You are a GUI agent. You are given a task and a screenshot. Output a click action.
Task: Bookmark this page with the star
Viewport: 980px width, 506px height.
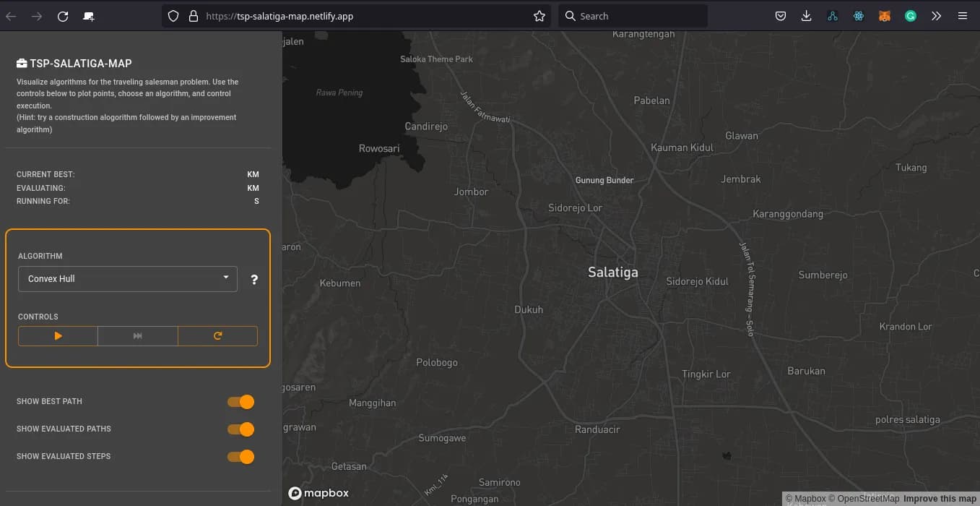pyautogui.click(x=539, y=16)
